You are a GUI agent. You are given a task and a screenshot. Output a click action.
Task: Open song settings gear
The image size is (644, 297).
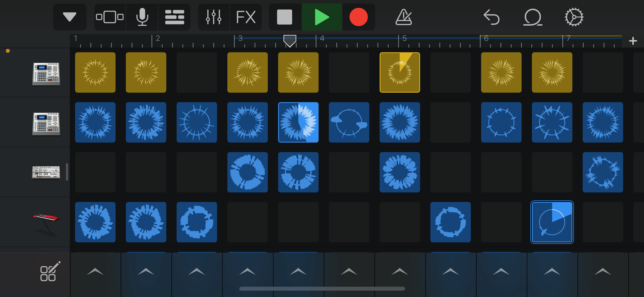coord(574,17)
